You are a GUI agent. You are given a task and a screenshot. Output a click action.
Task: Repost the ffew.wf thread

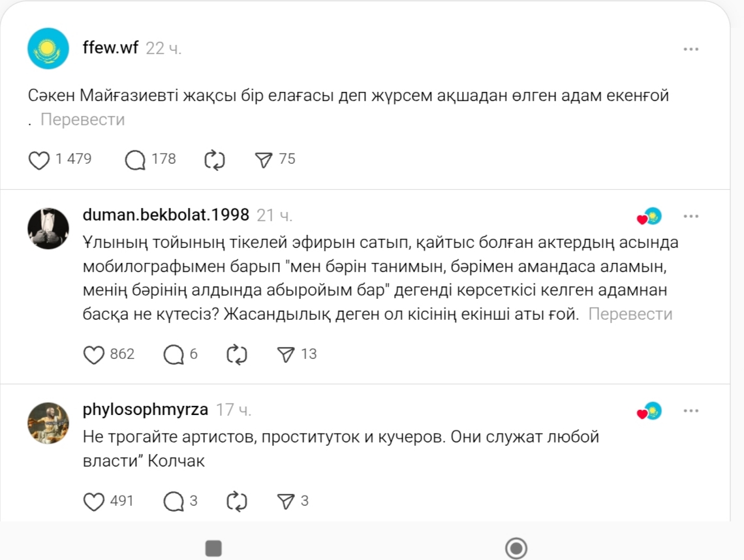click(x=214, y=160)
